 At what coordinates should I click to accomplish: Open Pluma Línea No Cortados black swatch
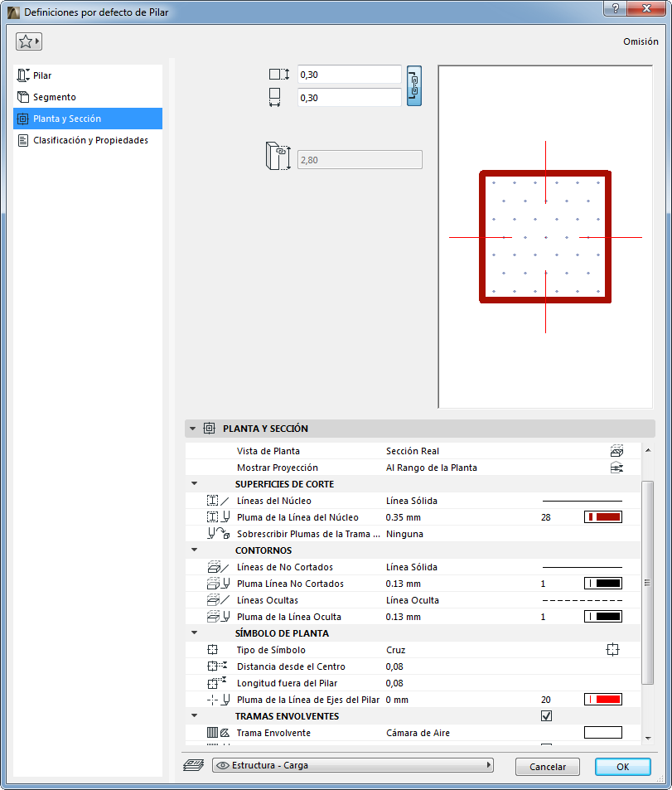click(603, 584)
